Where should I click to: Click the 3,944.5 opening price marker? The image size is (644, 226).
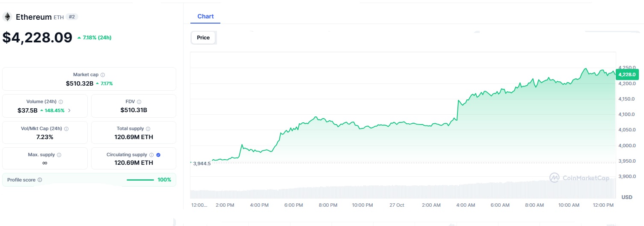(202, 164)
